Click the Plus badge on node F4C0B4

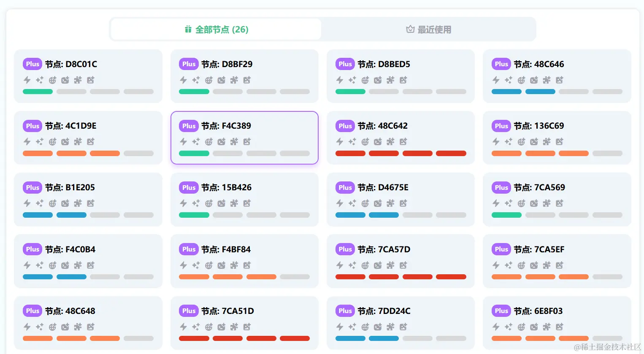pos(32,249)
